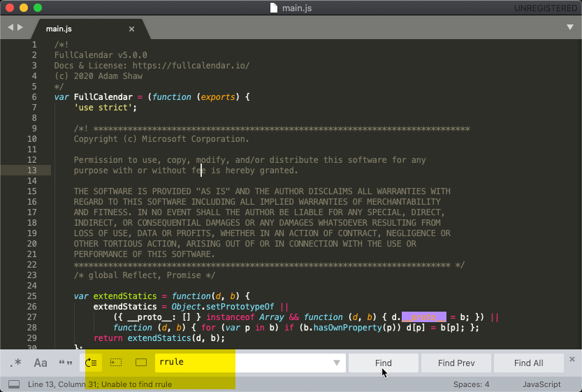Click the document icon in title bar
This screenshot has height=392, width=582.
point(274,8)
